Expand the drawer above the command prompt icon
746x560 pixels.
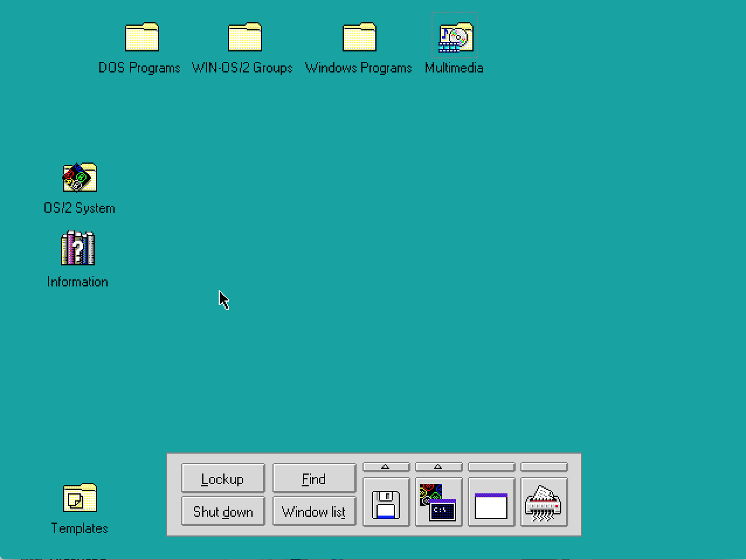tap(438, 467)
